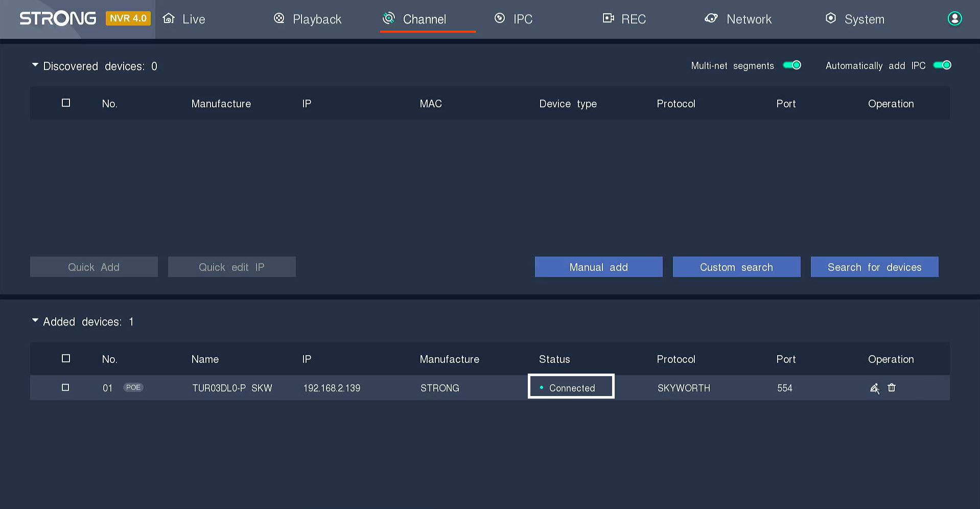This screenshot has height=509, width=980.
Task: Click the Custom search button
Action: pyautogui.click(x=737, y=267)
